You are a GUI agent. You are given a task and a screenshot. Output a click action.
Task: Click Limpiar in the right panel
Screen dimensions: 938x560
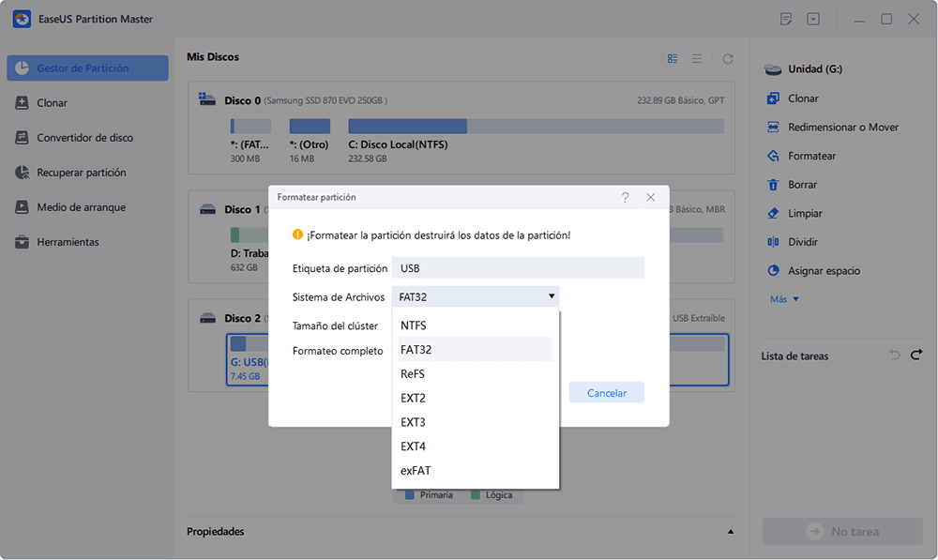tap(805, 213)
